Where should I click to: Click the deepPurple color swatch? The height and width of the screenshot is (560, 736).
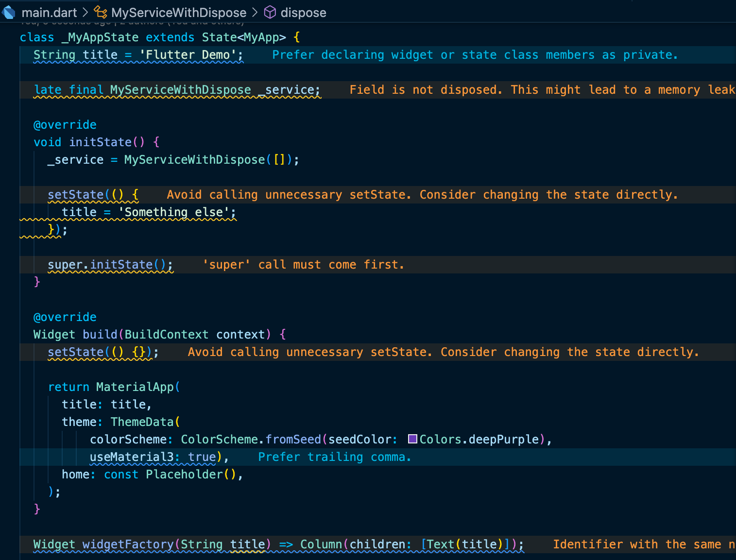point(412,439)
